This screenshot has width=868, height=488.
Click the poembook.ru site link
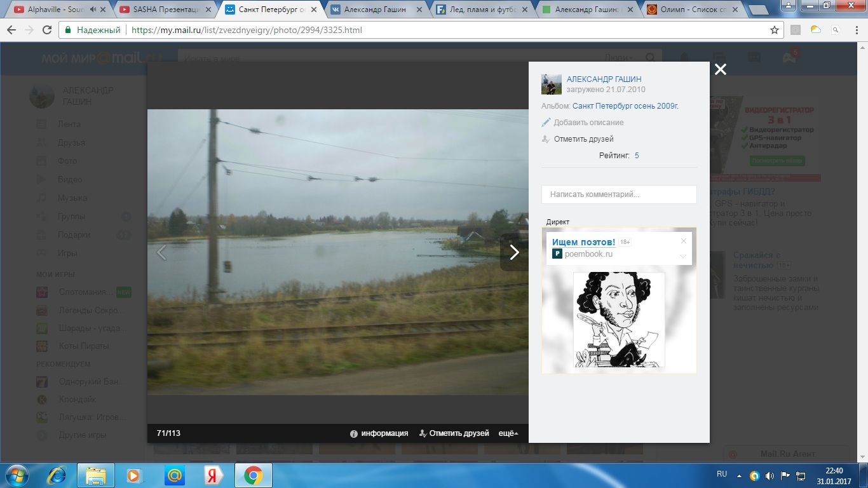(588, 254)
